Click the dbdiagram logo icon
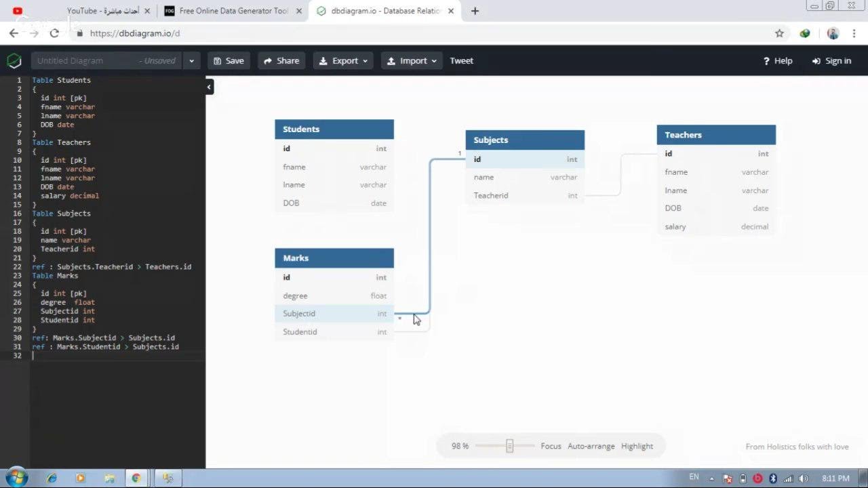The height and width of the screenshot is (488, 868). coord(14,61)
